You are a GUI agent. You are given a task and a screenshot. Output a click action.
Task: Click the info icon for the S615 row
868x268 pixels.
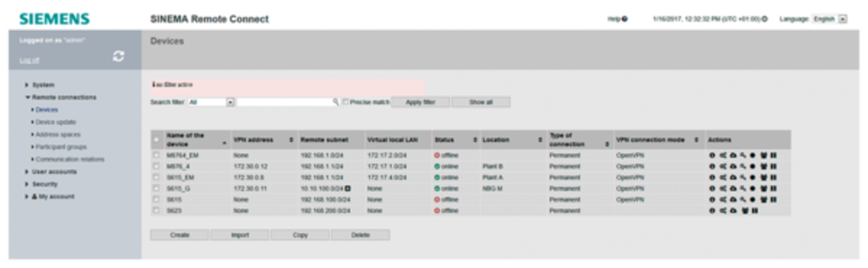coord(712,200)
